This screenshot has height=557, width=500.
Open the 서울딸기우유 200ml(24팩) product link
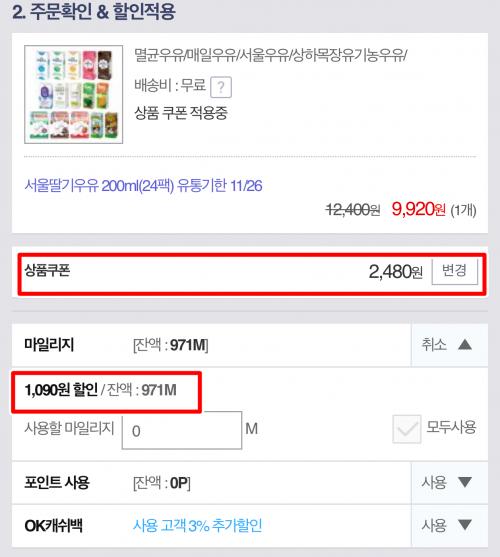click(143, 186)
